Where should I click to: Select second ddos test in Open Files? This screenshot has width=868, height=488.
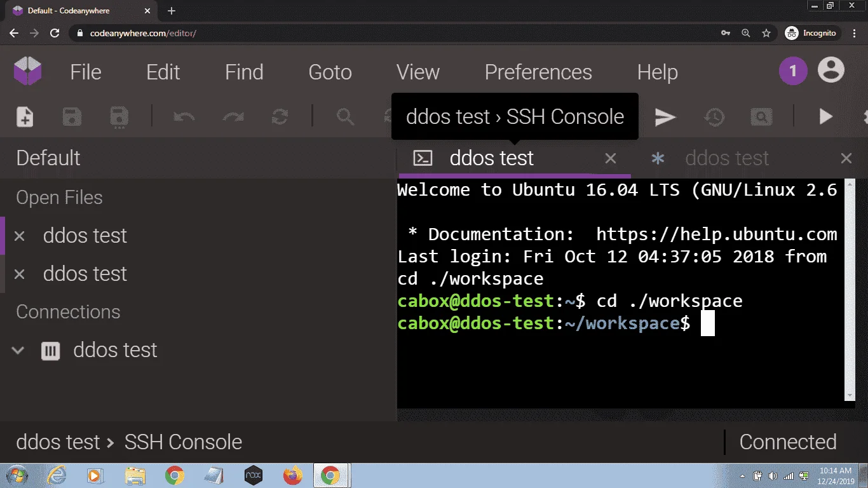click(x=85, y=274)
